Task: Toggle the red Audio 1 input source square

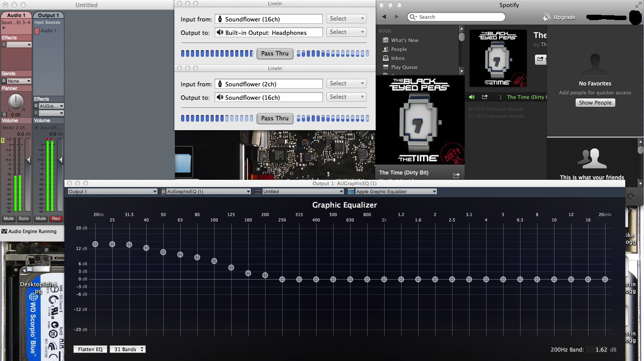Action: pyautogui.click(x=37, y=31)
